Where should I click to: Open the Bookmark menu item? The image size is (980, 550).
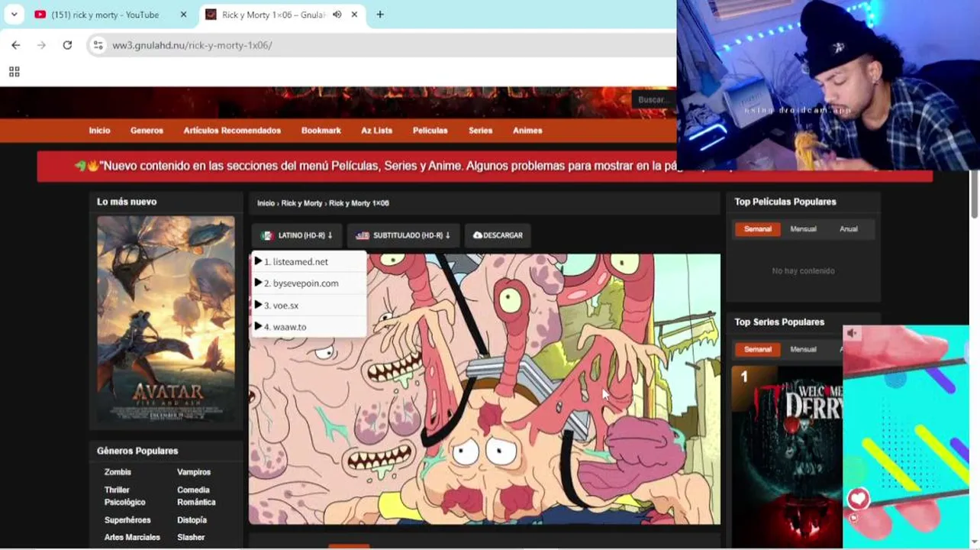[321, 131]
